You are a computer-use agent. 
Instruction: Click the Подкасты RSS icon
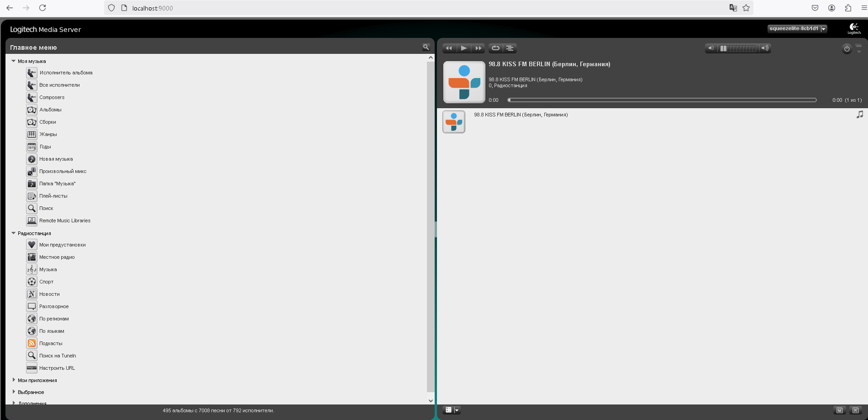(32, 343)
